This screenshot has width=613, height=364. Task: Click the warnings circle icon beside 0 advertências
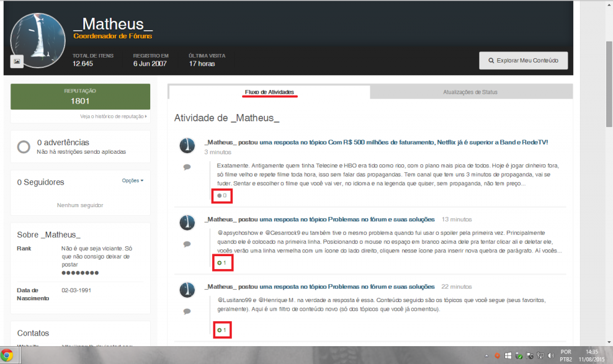(x=24, y=146)
